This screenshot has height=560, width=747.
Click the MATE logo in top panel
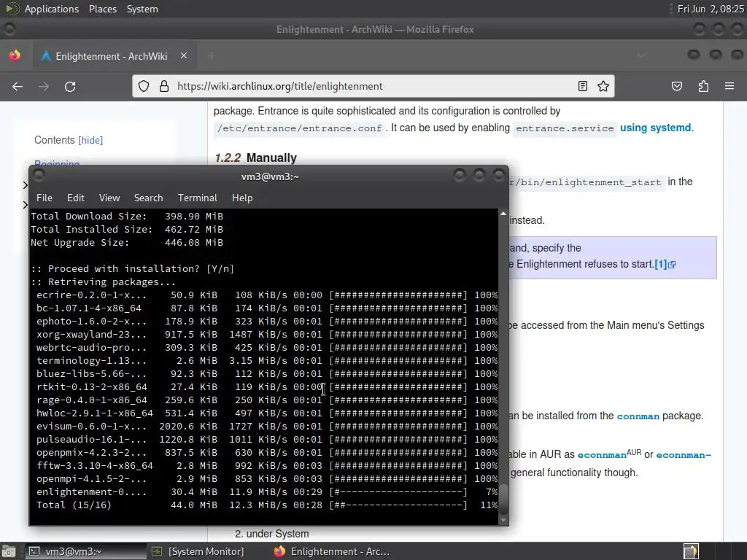point(12,9)
